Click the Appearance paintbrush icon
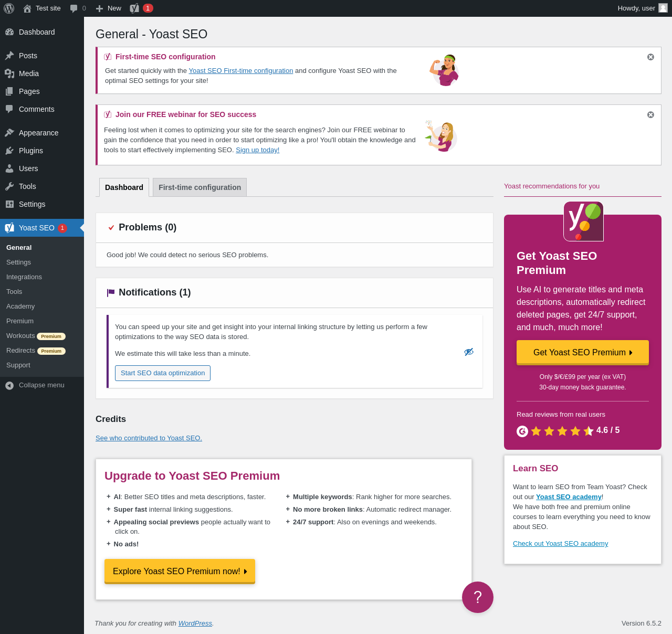 tap(9, 133)
